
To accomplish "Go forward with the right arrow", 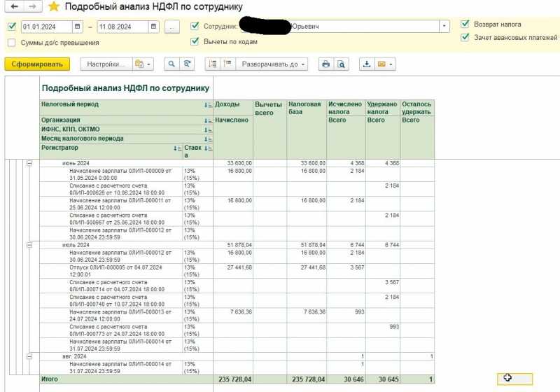I will [x=32, y=6].
